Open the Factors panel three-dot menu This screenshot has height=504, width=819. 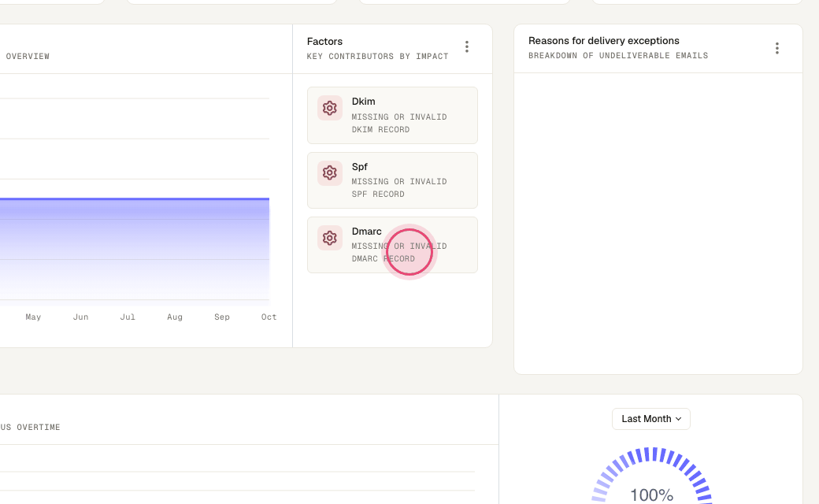(x=467, y=47)
